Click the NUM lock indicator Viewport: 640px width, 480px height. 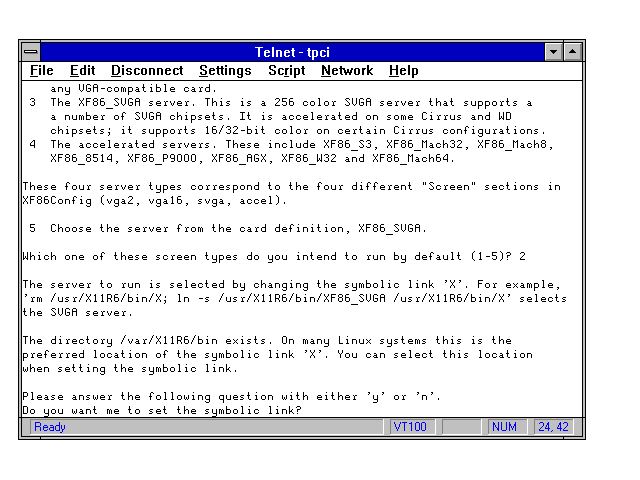coord(505,427)
